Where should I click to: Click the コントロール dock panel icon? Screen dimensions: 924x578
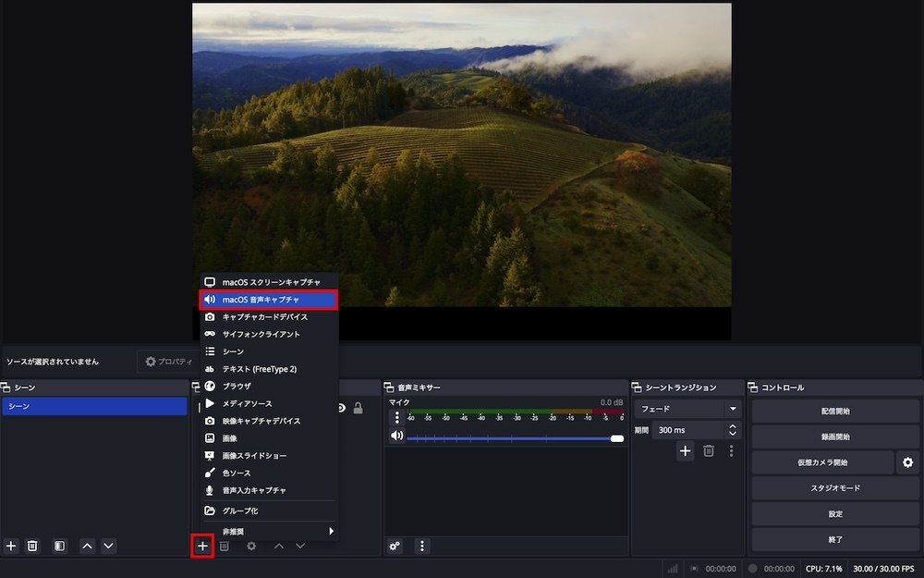point(752,387)
